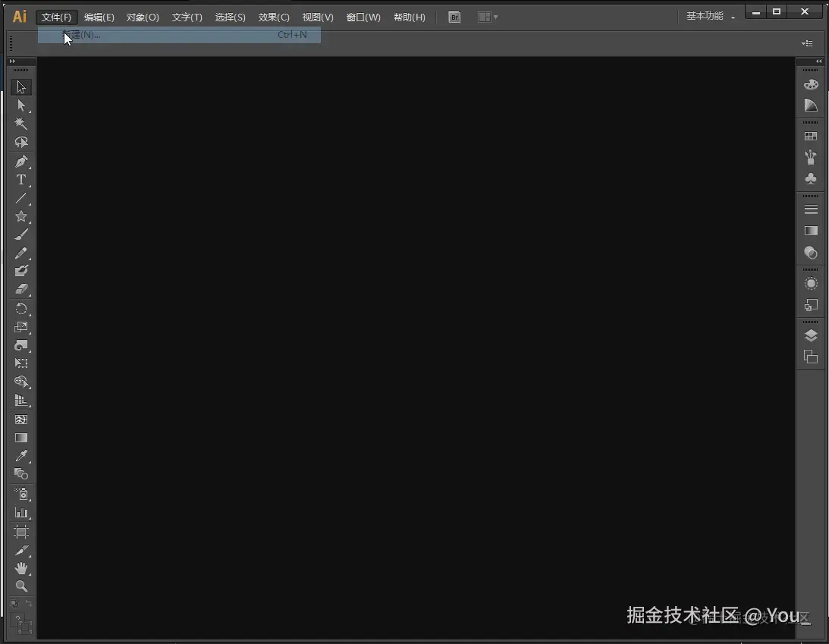Open the Transparency panel
The width and height of the screenshot is (829, 644).
pyautogui.click(x=810, y=253)
